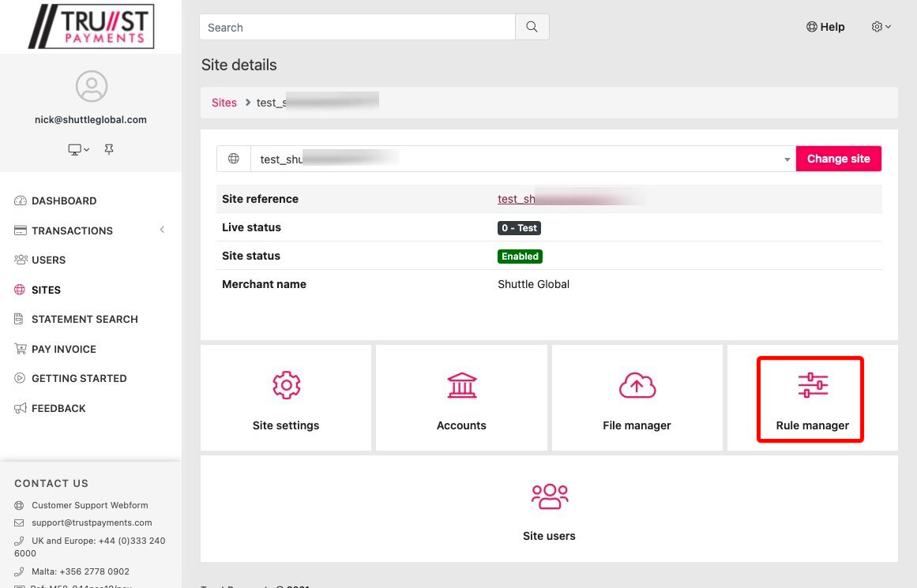Follow the Sites breadcrumb link

[224, 103]
